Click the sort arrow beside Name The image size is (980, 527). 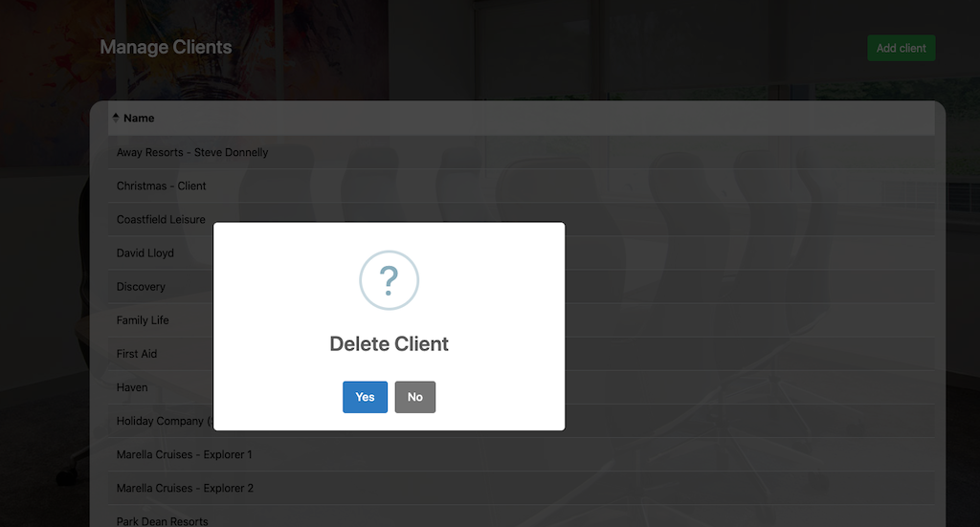pos(116,118)
